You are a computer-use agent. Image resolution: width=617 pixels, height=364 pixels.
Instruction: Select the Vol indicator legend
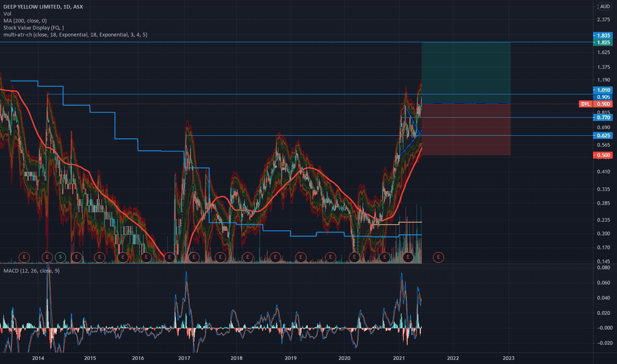point(7,14)
